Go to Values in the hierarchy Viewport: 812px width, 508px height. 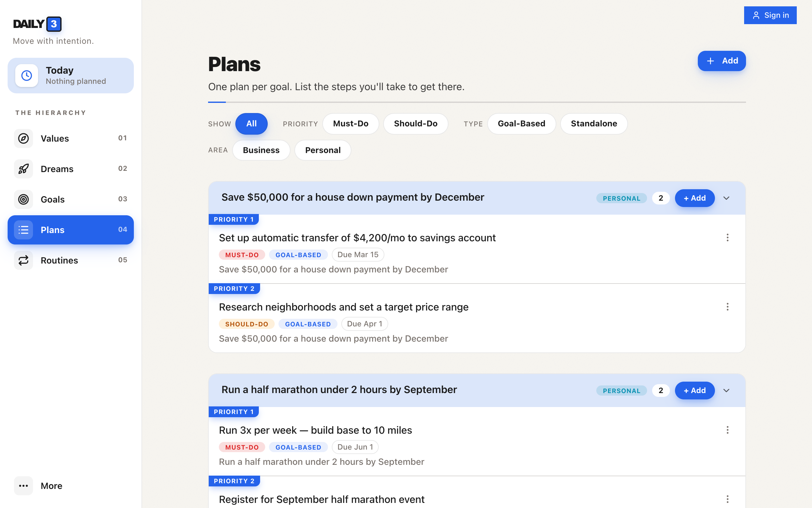point(71,138)
